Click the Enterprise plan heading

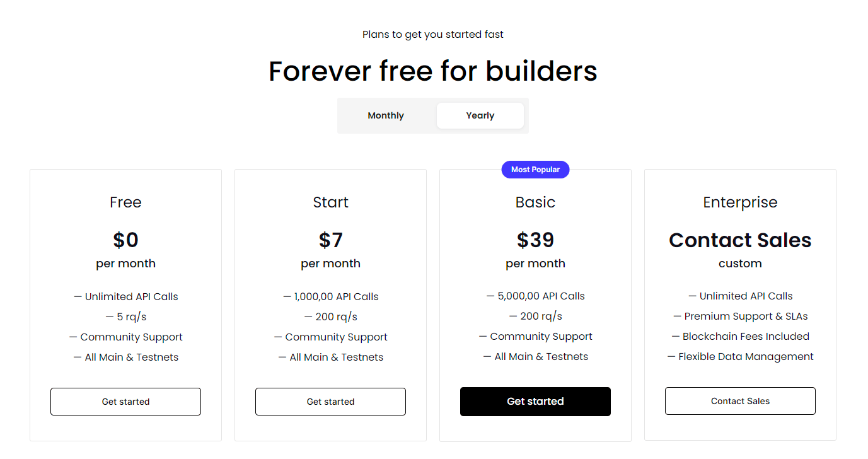point(740,202)
